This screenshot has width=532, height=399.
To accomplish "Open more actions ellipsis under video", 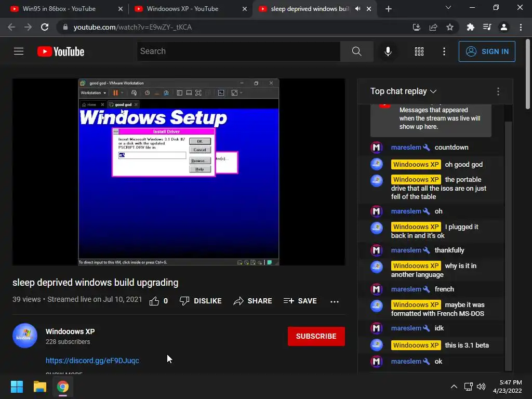I will (335, 301).
